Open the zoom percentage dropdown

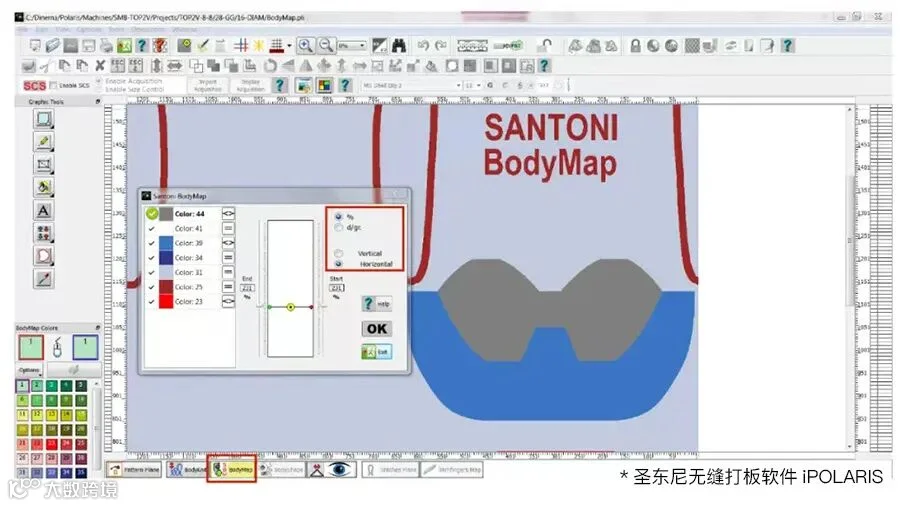352,45
